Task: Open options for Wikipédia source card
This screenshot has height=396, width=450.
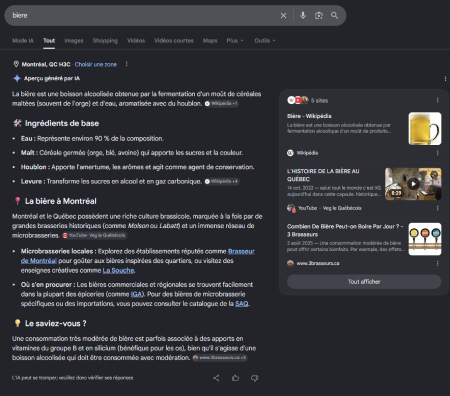Action: 437,153
